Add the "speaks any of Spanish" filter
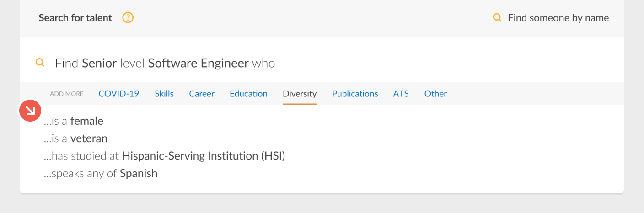 coord(101,173)
